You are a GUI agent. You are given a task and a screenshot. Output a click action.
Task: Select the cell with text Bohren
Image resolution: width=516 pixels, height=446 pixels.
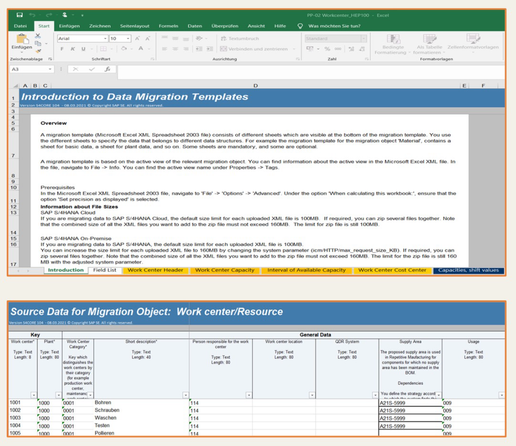[141, 403]
